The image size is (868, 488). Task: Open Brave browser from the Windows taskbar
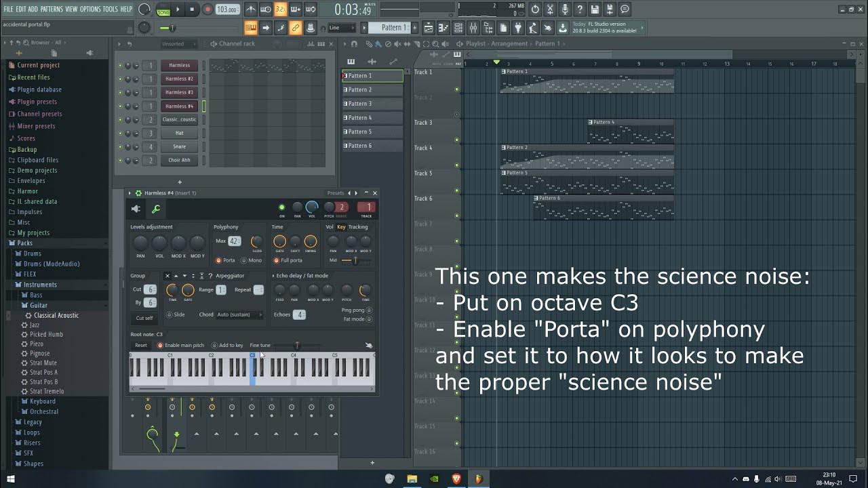[456, 479]
